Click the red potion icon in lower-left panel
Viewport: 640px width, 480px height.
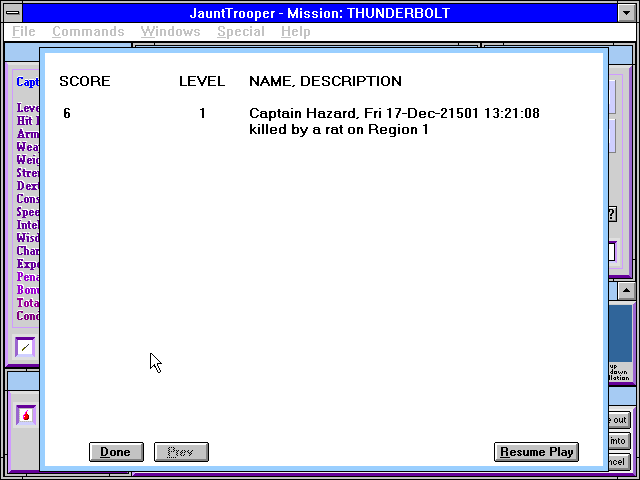click(26, 416)
